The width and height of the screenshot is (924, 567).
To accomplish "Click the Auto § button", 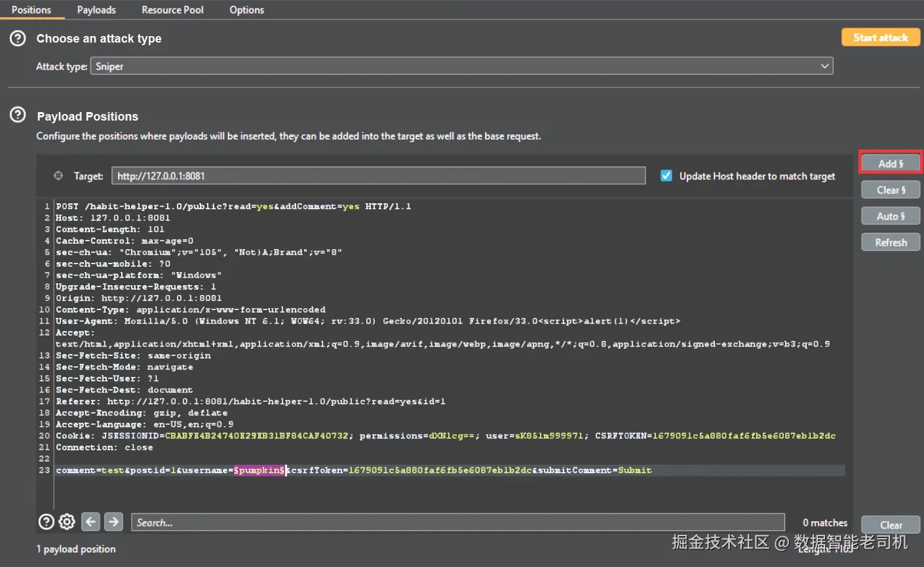I will coord(891,216).
